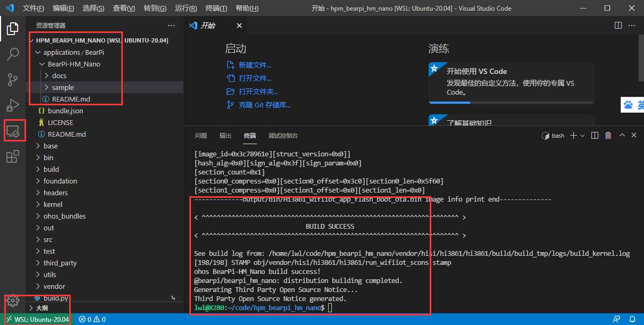Open the 了解基础知识 walkthrough card
The width and height of the screenshot is (644, 325).
[x=511, y=121]
